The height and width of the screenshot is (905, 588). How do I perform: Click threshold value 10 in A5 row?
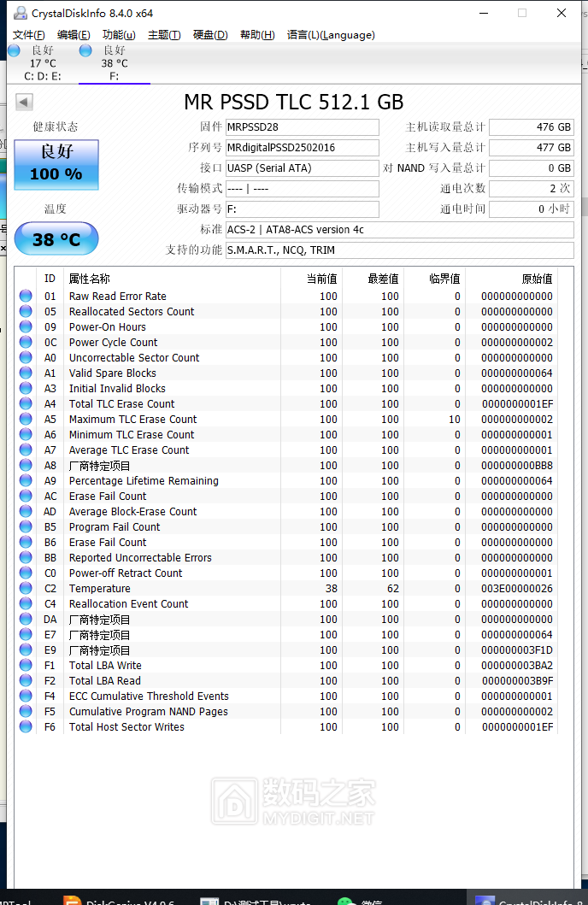pos(455,419)
